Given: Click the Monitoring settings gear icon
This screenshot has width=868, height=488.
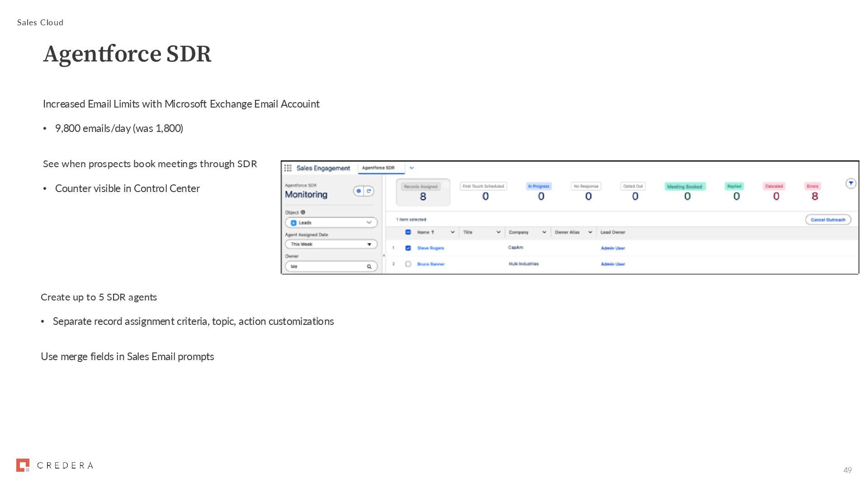Looking at the screenshot, I should coord(359,191).
